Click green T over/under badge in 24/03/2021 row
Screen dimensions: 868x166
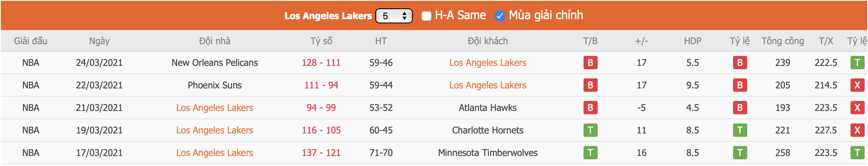coord(857,63)
